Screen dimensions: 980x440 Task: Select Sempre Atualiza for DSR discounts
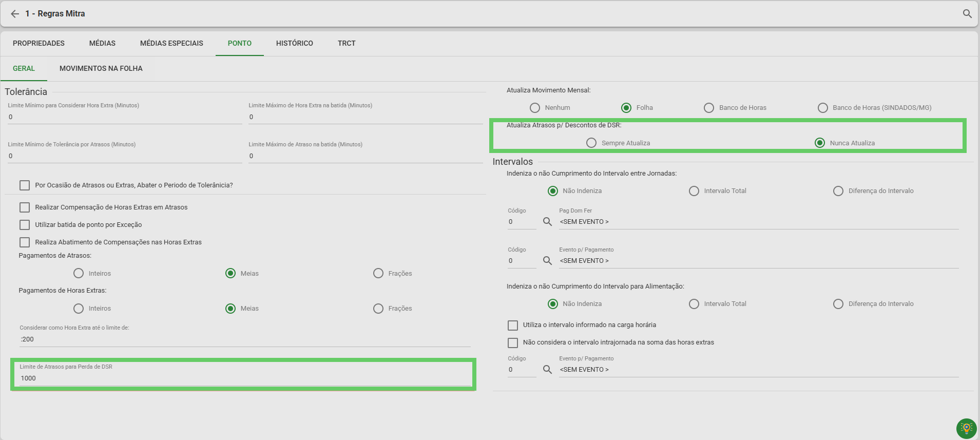[591, 143]
